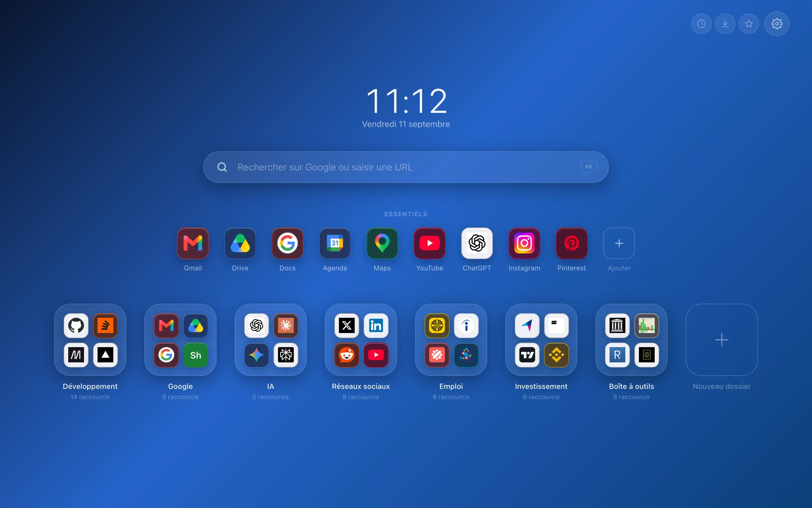
Task: Open the Boîte à outils folder label
Action: (x=632, y=386)
